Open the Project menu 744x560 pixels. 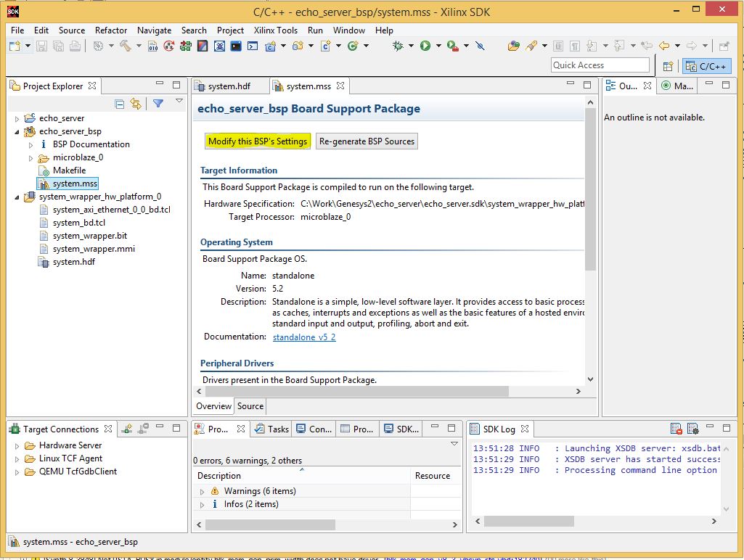click(x=231, y=30)
